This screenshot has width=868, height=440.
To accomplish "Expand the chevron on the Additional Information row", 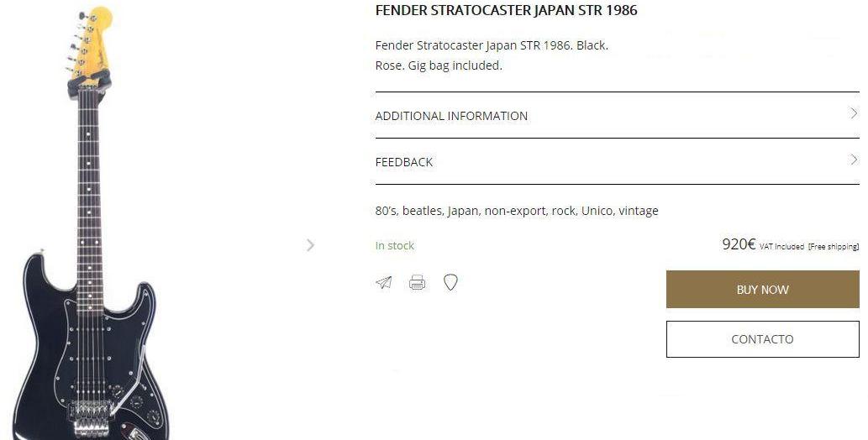I will 854,114.
